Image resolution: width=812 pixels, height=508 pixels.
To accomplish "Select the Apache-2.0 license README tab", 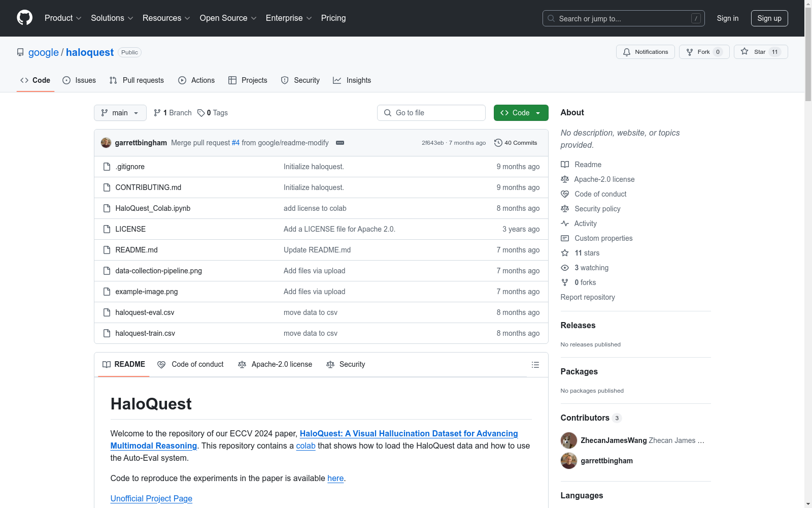I will [x=275, y=364].
